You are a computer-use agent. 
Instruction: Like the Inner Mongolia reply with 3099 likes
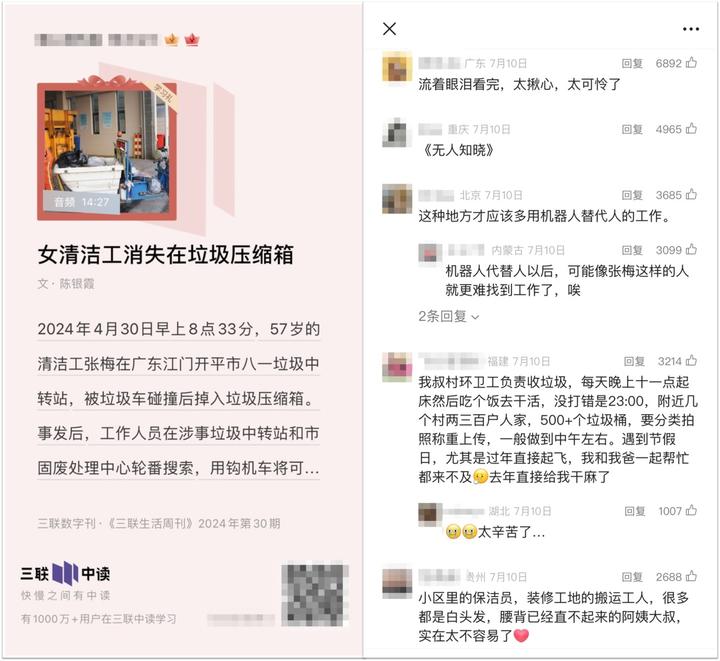[692, 250]
